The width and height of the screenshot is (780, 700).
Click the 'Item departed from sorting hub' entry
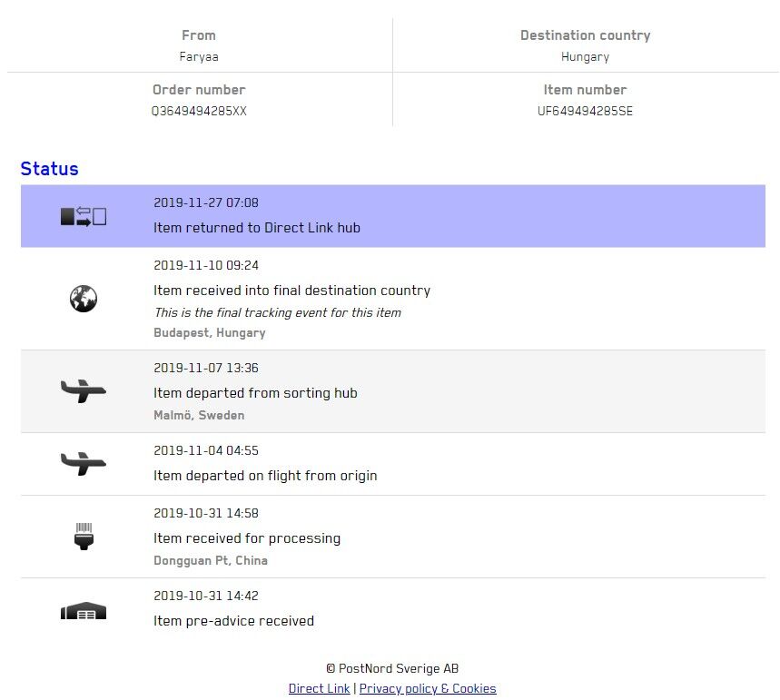click(255, 393)
